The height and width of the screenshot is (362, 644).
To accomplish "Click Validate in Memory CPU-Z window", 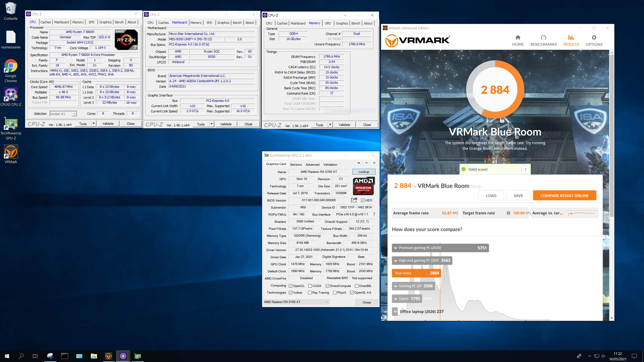I will [x=344, y=125].
